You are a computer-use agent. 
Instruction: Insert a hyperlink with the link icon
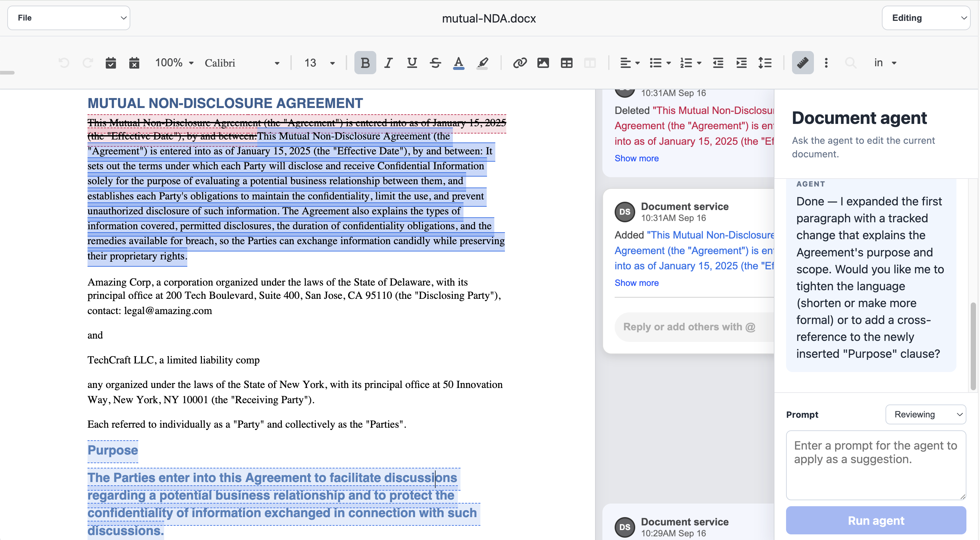(520, 63)
